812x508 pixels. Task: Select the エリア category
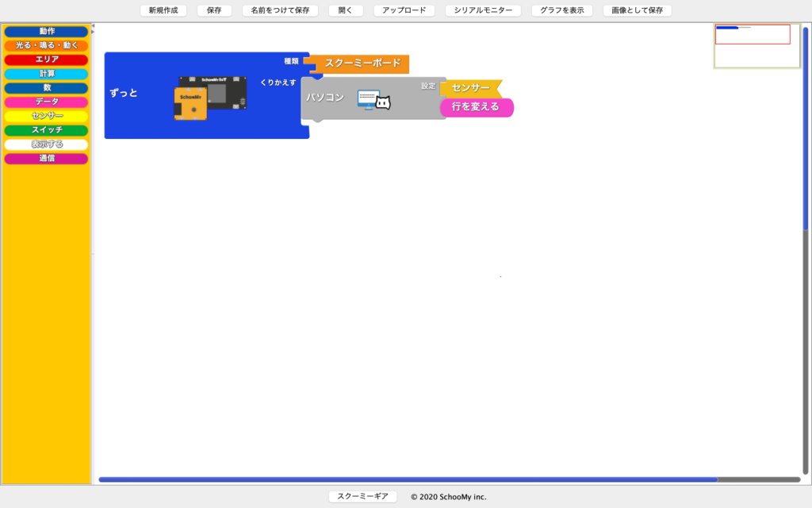point(46,60)
